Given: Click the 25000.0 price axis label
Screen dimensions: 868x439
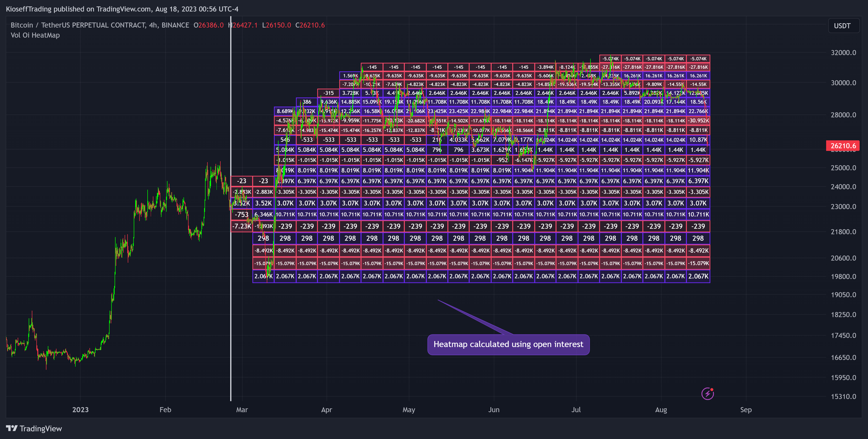Looking at the screenshot, I should [x=843, y=168].
